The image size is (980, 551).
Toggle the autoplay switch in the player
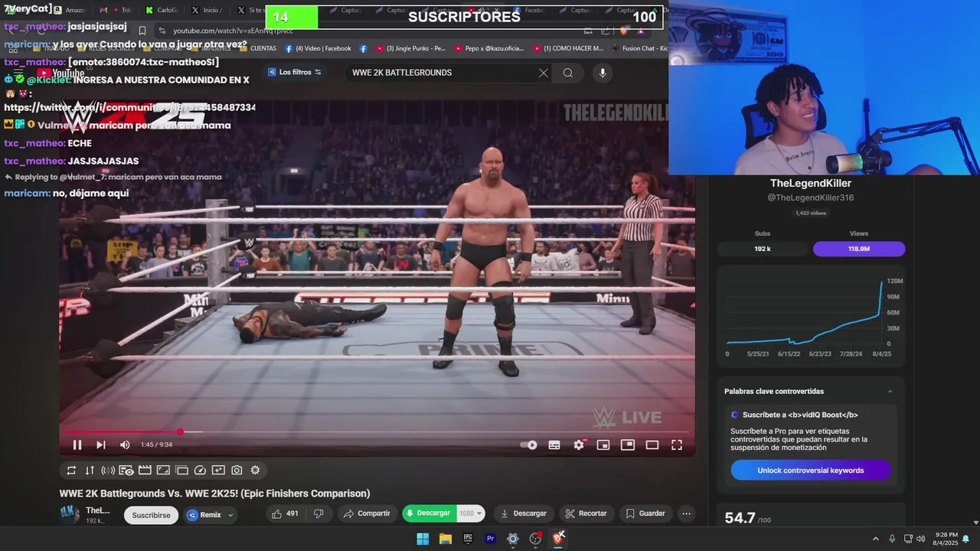click(529, 445)
